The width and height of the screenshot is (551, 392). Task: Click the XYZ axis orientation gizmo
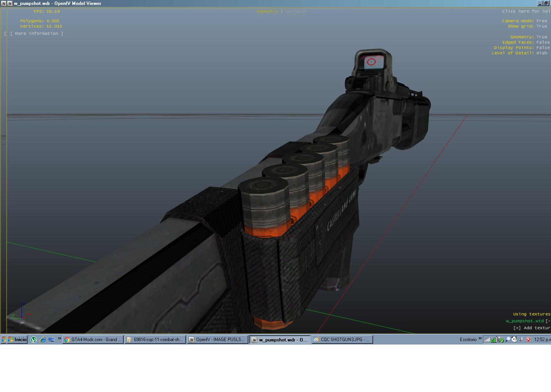tap(21, 311)
